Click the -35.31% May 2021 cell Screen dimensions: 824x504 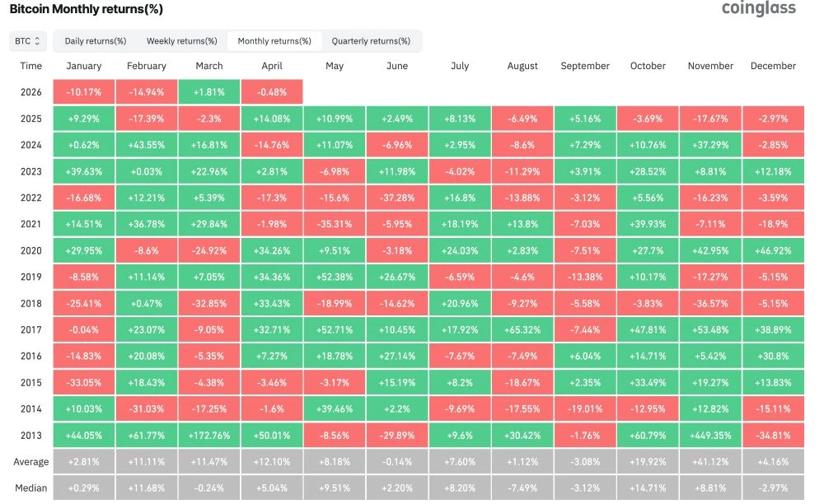[335, 224]
